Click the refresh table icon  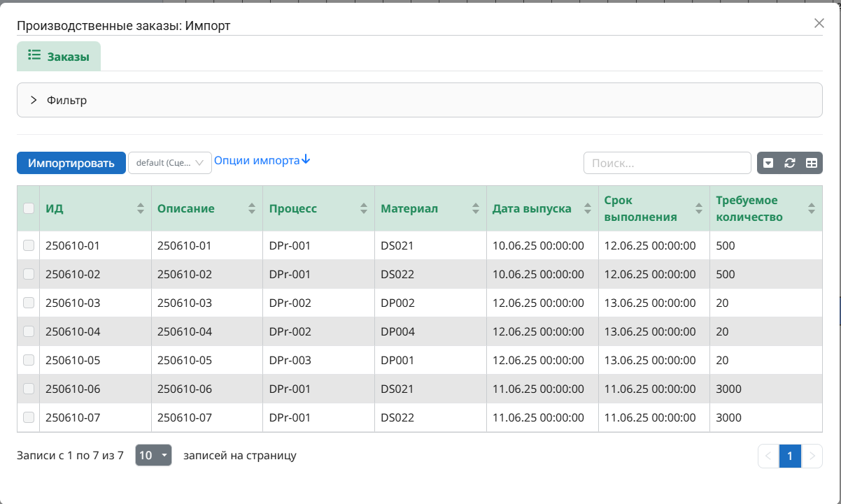tap(790, 163)
